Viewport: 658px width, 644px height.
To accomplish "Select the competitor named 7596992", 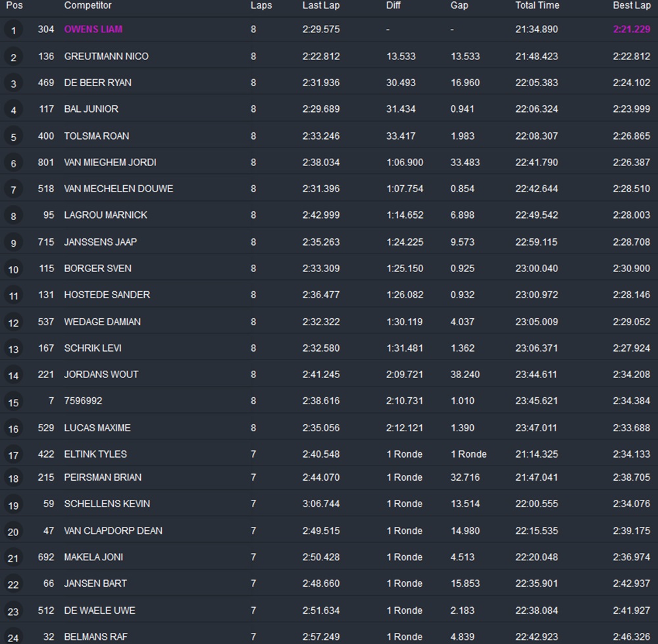I will click(x=83, y=400).
